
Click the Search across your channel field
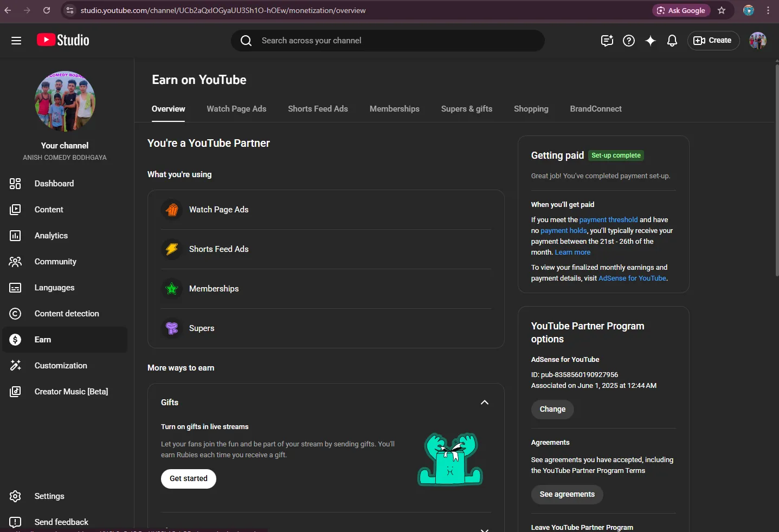click(x=388, y=41)
